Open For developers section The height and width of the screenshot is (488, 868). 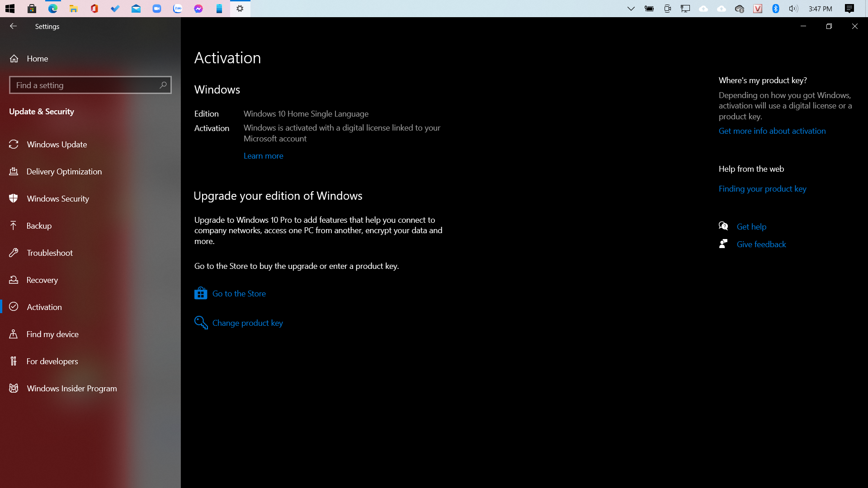pyautogui.click(x=90, y=361)
